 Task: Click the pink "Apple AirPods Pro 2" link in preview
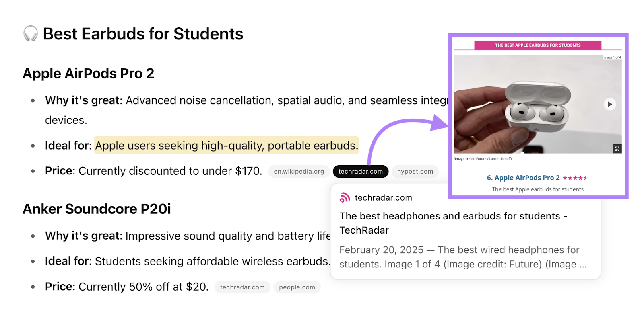click(522, 177)
